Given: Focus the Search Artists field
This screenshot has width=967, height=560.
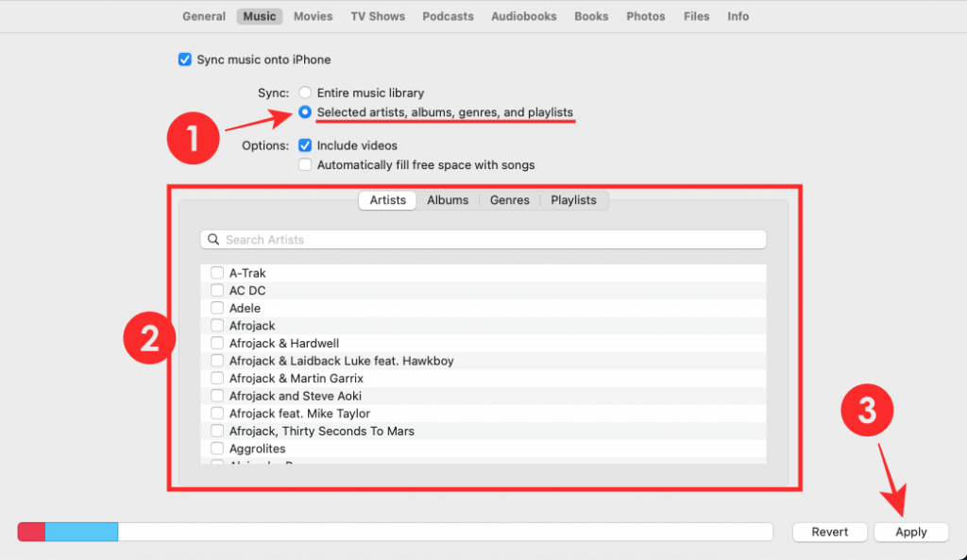Looking at the screenshot, I should tap(491, 240).
